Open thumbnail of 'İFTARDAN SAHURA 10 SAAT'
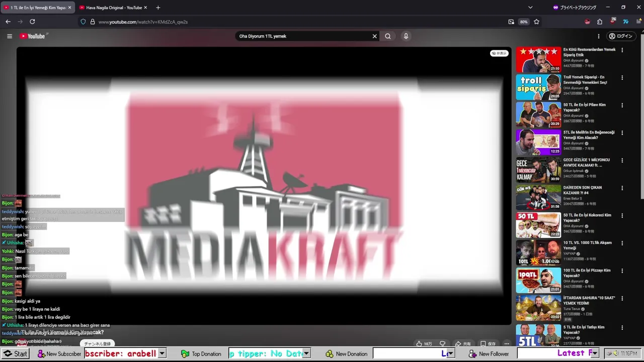Viewport: 644px width, 362px height. pos(538,307)
